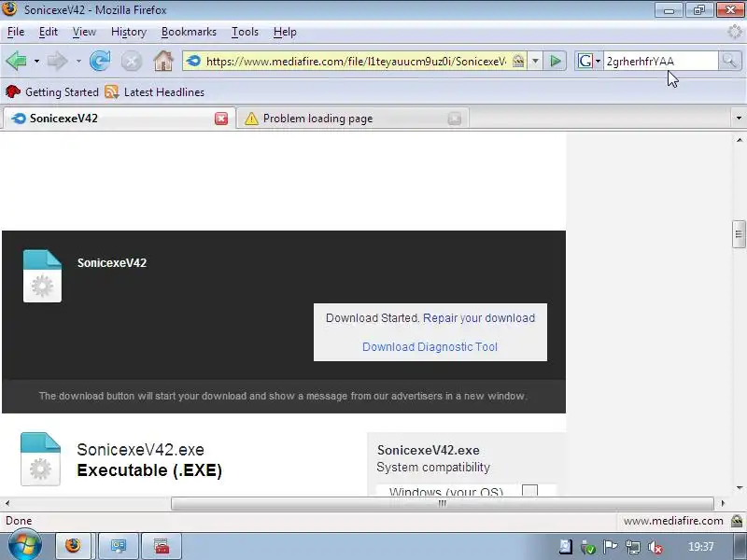Open the Latest Headlines bookmark
The height and width of the screenshot is (560, 747).
[x=155, y=91]
